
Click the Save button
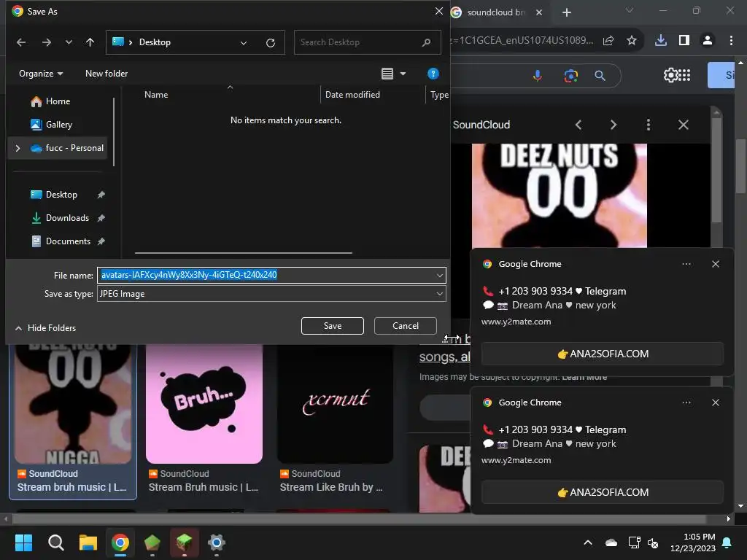333,326
